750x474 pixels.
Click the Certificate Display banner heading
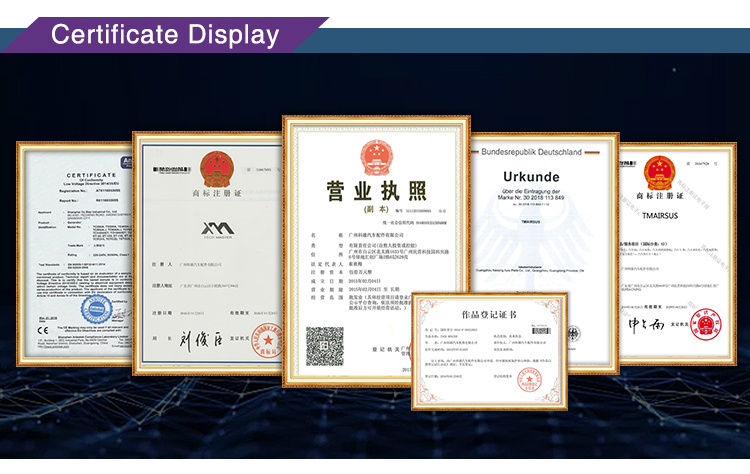(x=165, y=34)
